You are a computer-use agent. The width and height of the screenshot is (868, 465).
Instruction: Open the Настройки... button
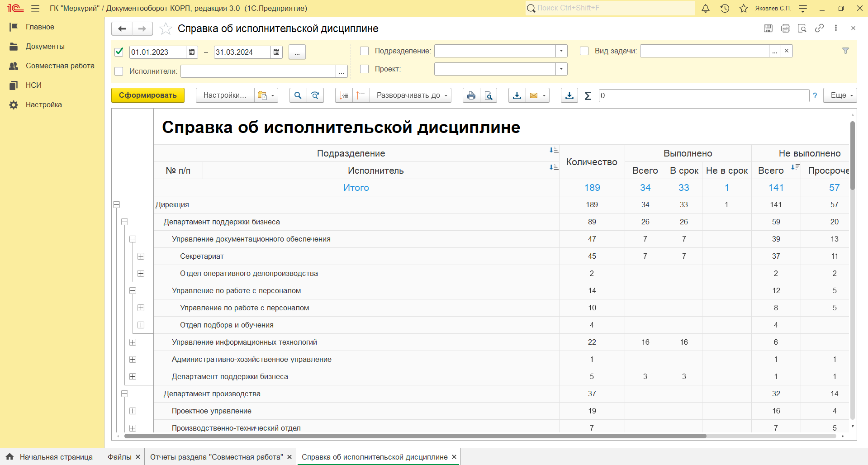pos(225,95)
